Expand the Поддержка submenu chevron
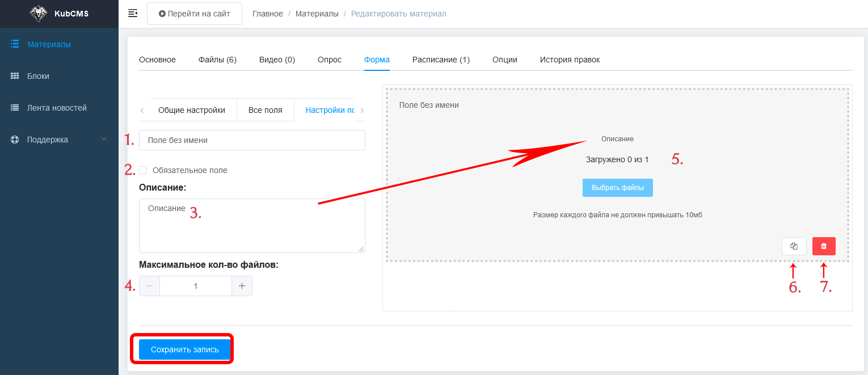868x375 pixels. [104, 139]
